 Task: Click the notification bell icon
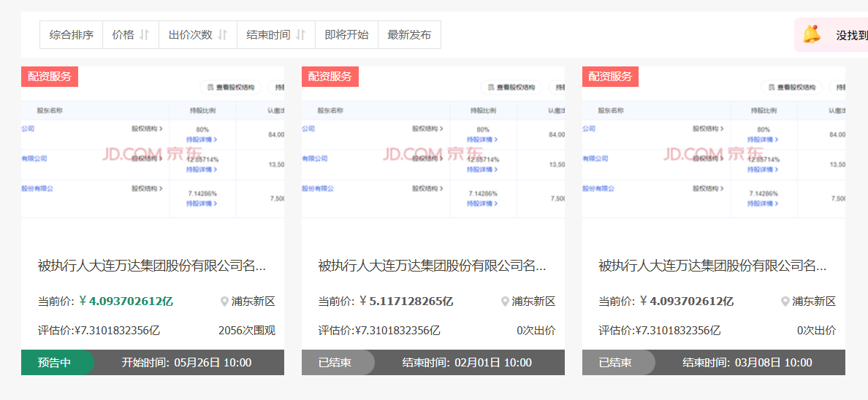click(812, 35)
